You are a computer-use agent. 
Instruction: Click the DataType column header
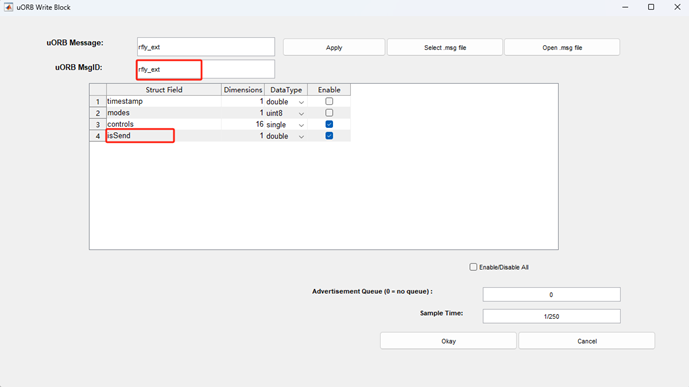286,90
